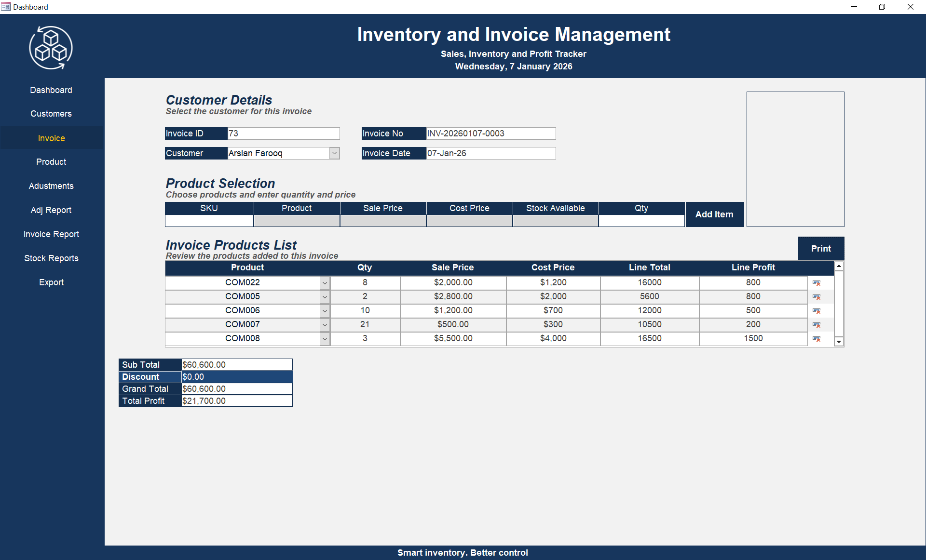Viewport: 926px width, 560px height.
Task: Expand the COM022 product dropdown
Action: (325, 283)
